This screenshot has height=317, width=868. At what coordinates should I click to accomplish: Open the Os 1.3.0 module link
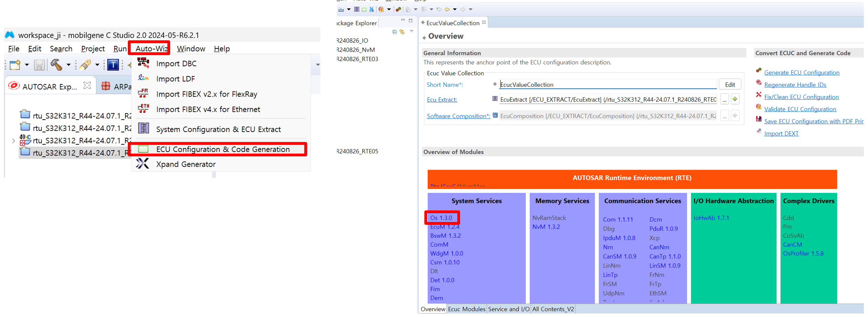coord(441,218)
